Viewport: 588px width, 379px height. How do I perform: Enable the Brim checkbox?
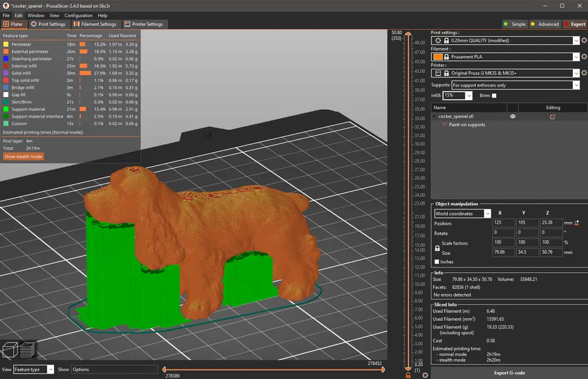pos(494,96)
